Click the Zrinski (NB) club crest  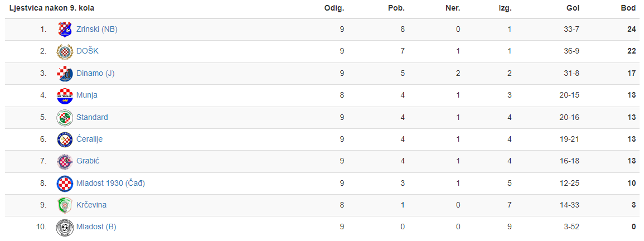(65, 29)
